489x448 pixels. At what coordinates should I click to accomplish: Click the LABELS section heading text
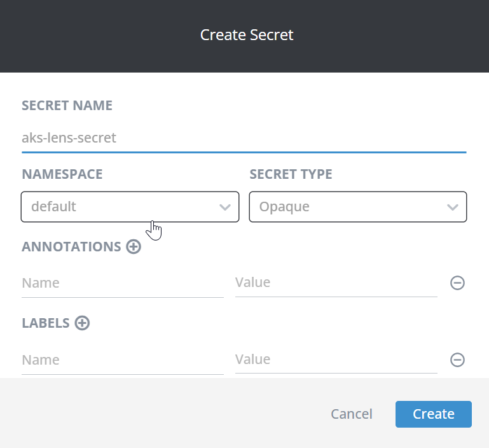pyautogui.click(x=46, y=323)
